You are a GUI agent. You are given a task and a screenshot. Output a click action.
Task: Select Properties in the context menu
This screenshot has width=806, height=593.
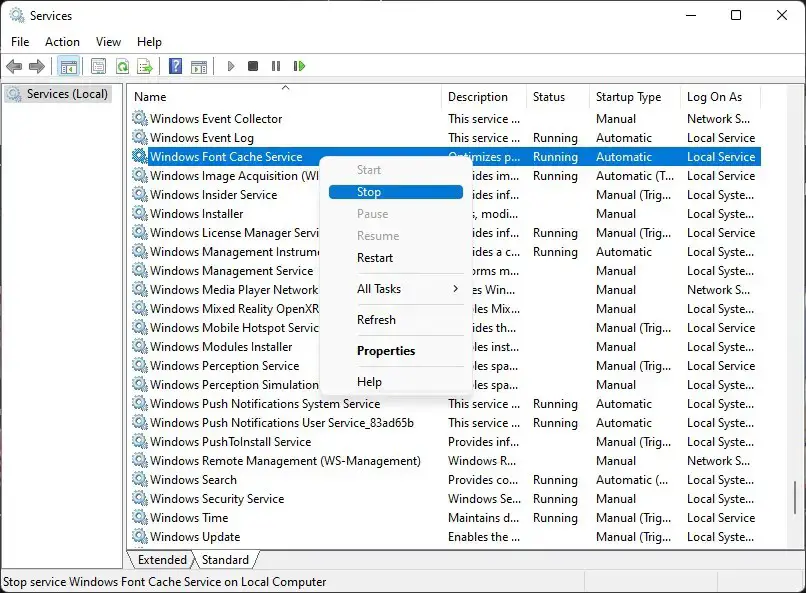388,351
